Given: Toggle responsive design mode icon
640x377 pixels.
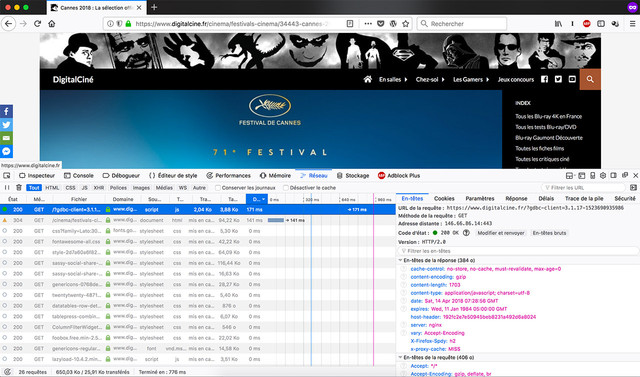Looking at the screenshot, I should (x=592, y=175).
